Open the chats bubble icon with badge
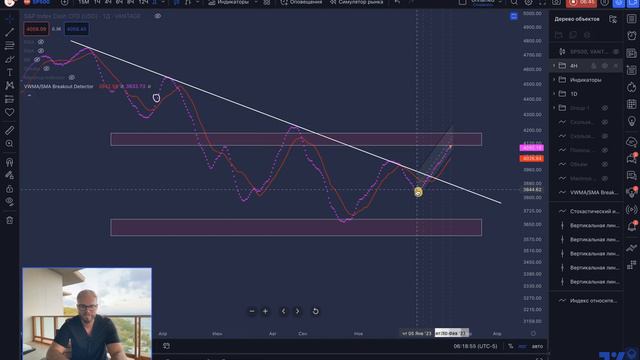This screenshot has height=360, width=640. (631, 159)
